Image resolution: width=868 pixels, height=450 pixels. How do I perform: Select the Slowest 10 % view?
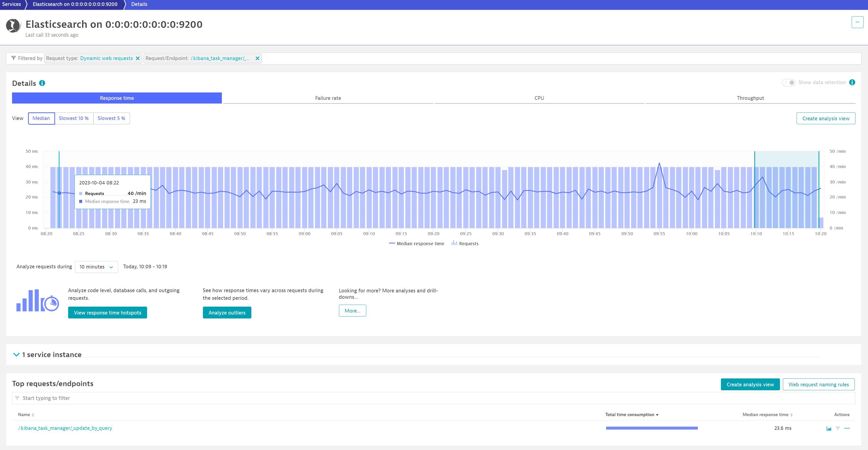[x=74, y=118]
